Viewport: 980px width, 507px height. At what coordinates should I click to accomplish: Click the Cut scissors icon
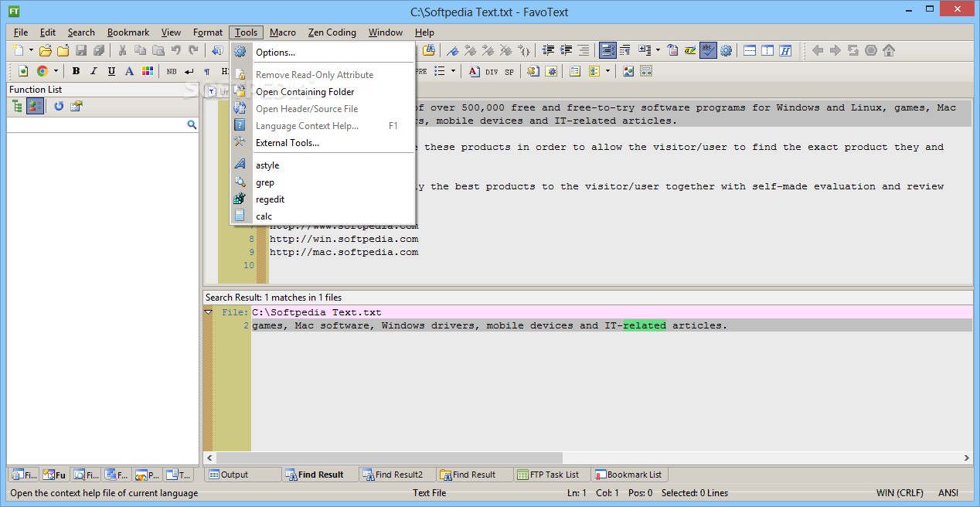tap(122, 51)
